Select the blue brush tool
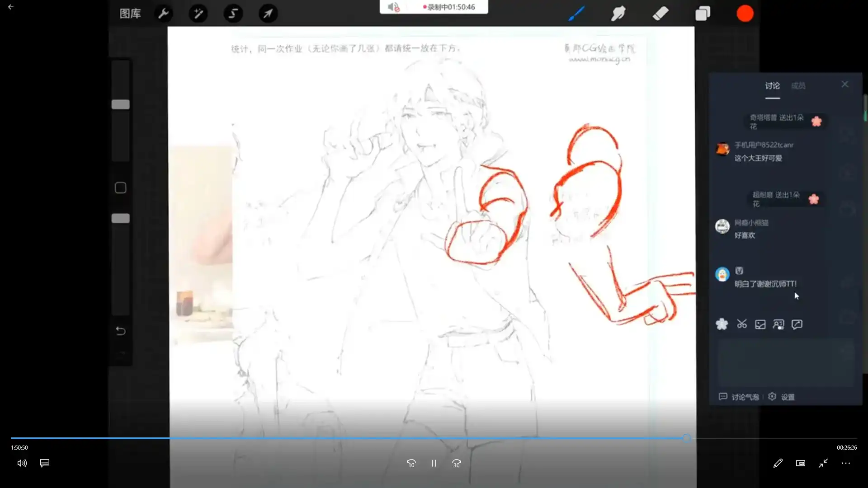Image resolution: width=868 pixels, height=488 pixels. (x=576, y=14)
